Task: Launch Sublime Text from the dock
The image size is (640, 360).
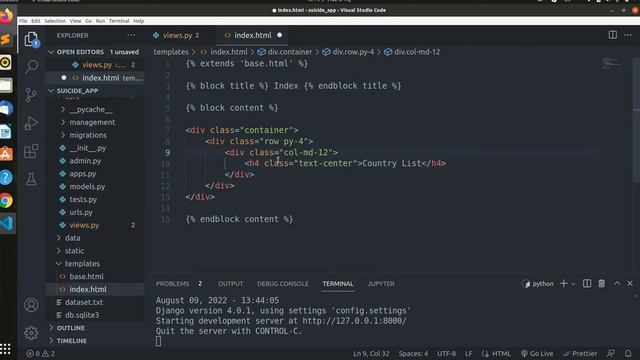Action: 6,40
